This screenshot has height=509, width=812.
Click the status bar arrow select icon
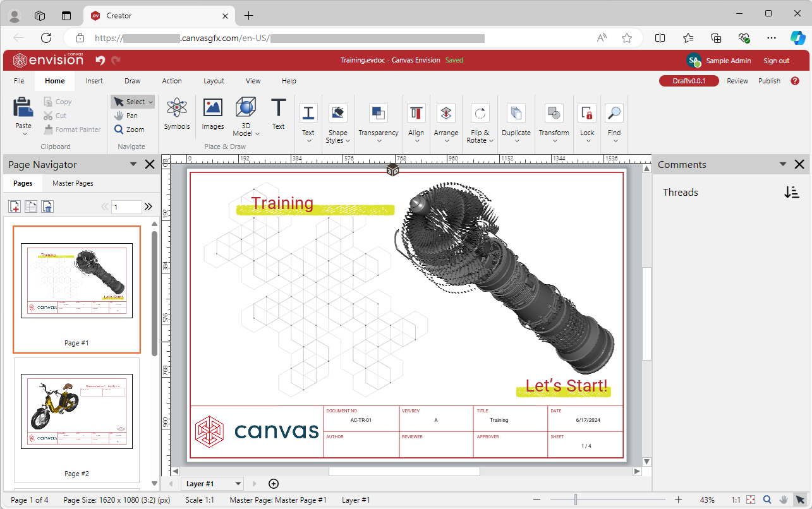[800, 500]
